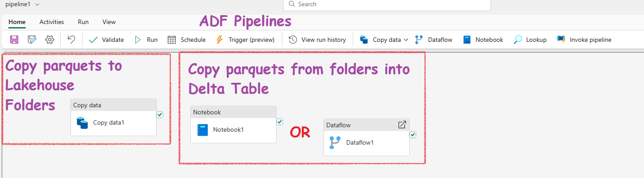The height and width of the screenshot is (178, 644).
Task: Toggle the Dataflow activity checkbox
Action: coord(413,135)
